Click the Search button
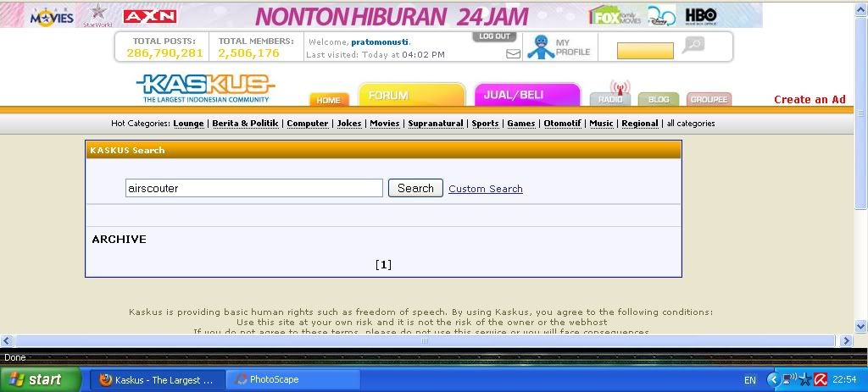Viewport: 868px width, 392px height. point(415,188)
